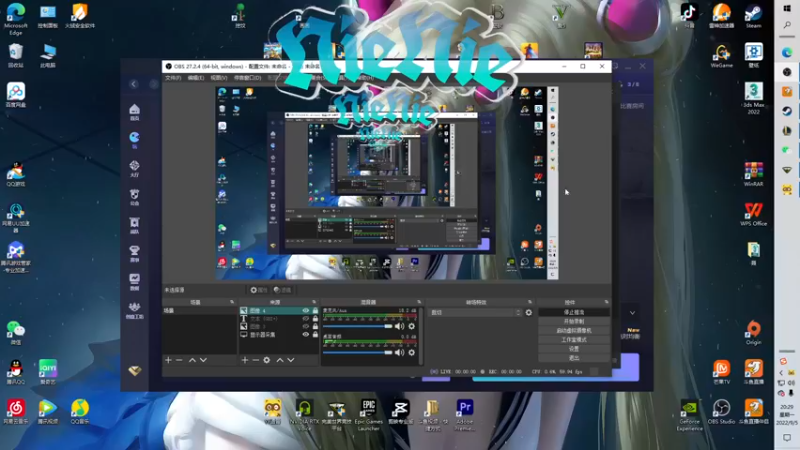800x450 pixels.
Task: Open WPS Office desktop shortcut
Action: [753, 214]
